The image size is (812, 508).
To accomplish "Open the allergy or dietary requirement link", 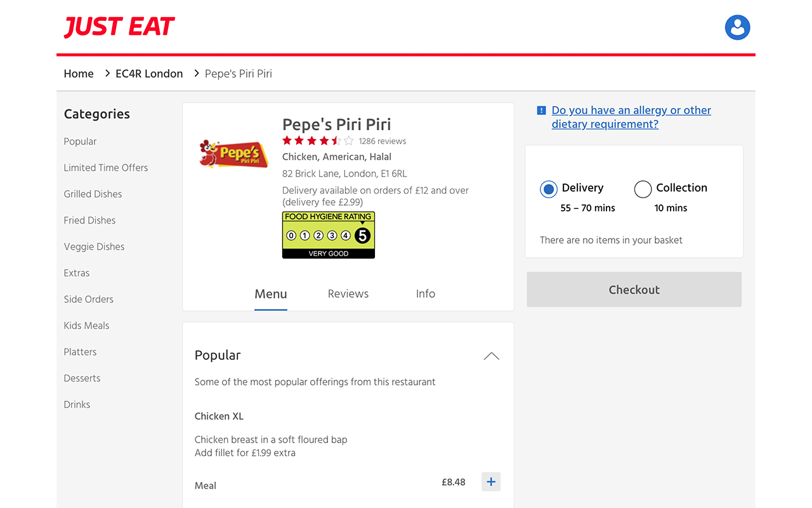I will click(x=631, y=117).
